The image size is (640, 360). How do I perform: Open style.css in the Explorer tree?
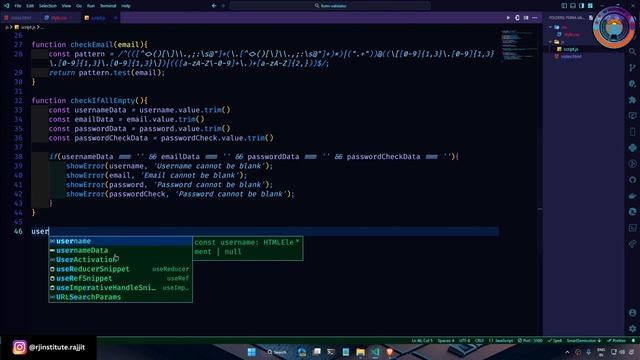(x=571, y=34)
